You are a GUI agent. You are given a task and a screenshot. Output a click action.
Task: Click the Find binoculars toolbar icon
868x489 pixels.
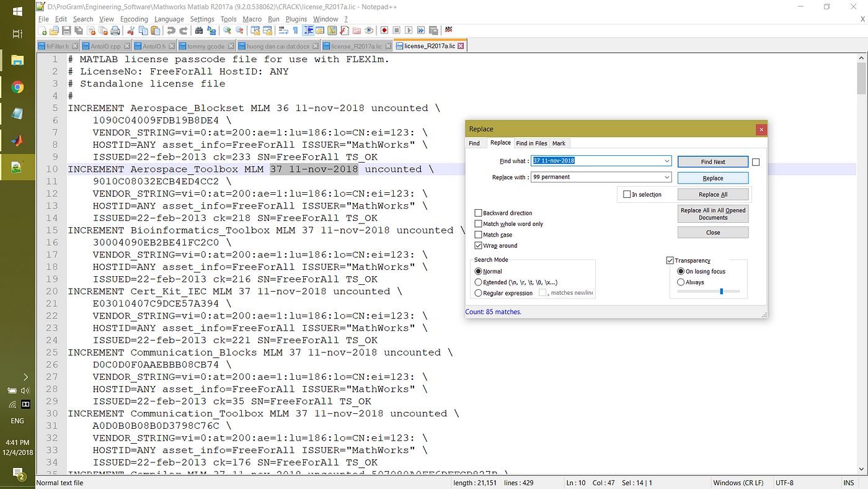[x=198, y=30]
